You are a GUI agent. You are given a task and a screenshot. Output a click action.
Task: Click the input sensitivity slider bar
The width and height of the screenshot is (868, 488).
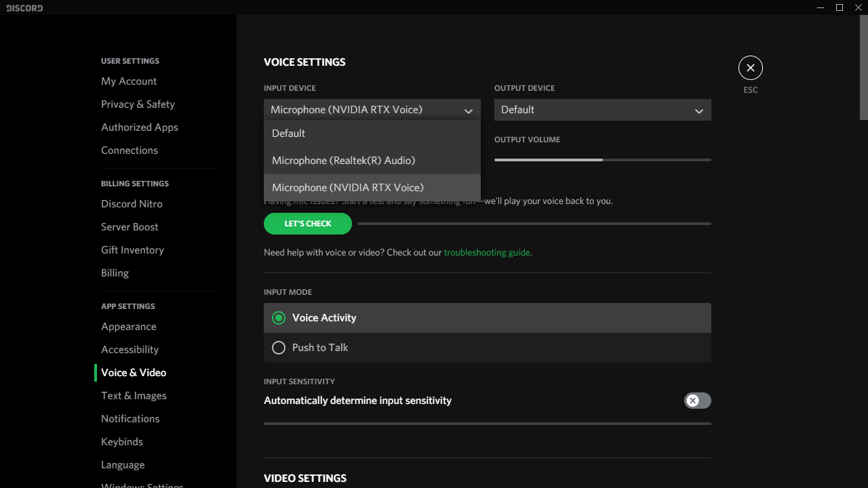click(x=488, y=424)
